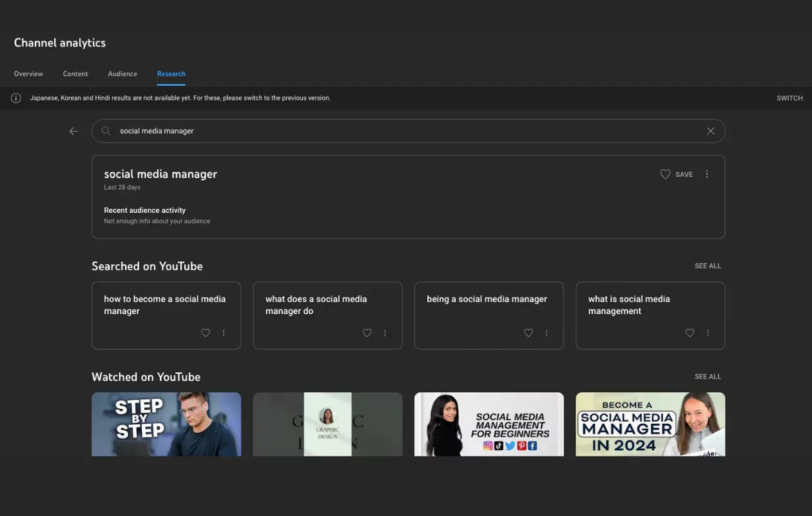Click the 'Last 28 days' label
Screen dimensions: 812x516
[x=122, y=188]
